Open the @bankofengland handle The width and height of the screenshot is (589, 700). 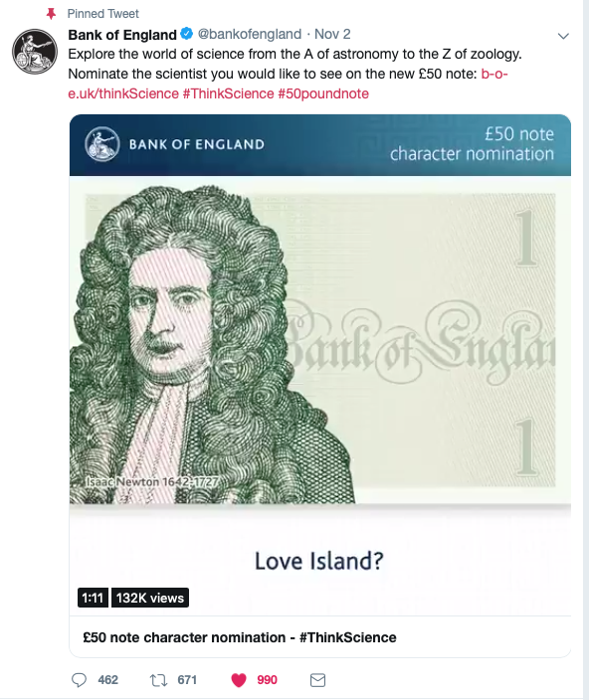point(249,34)
